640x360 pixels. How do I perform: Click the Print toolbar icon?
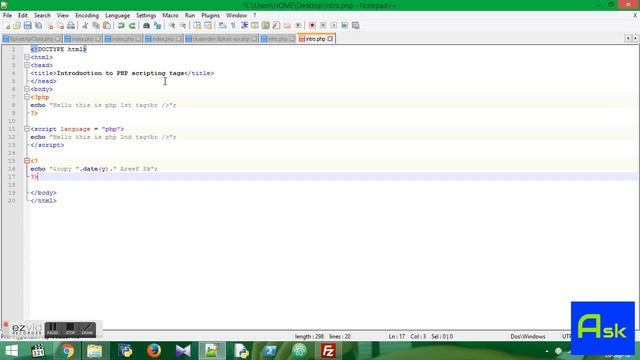click(71, 26)
